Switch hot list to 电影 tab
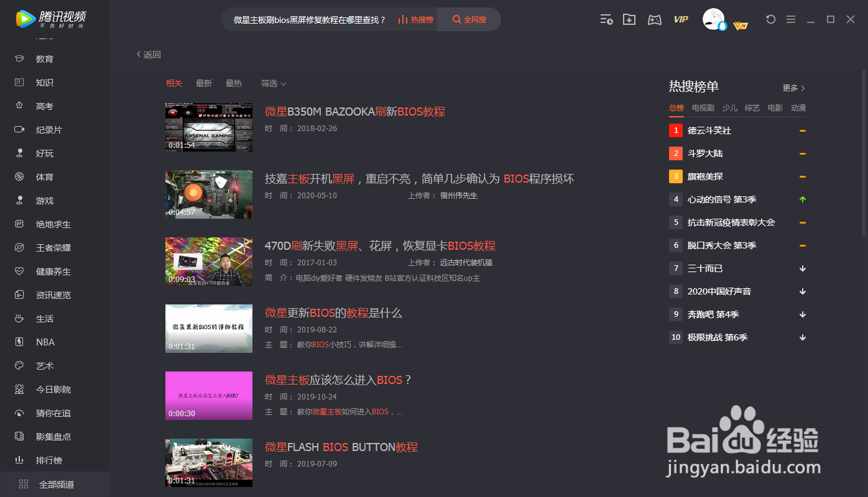The height and width of the screenshot is (497, 868). [775, 108]
